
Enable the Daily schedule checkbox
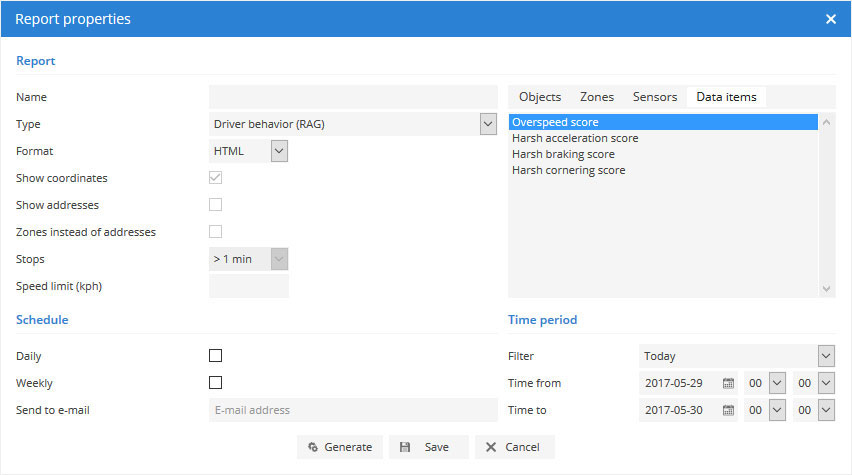215,356
